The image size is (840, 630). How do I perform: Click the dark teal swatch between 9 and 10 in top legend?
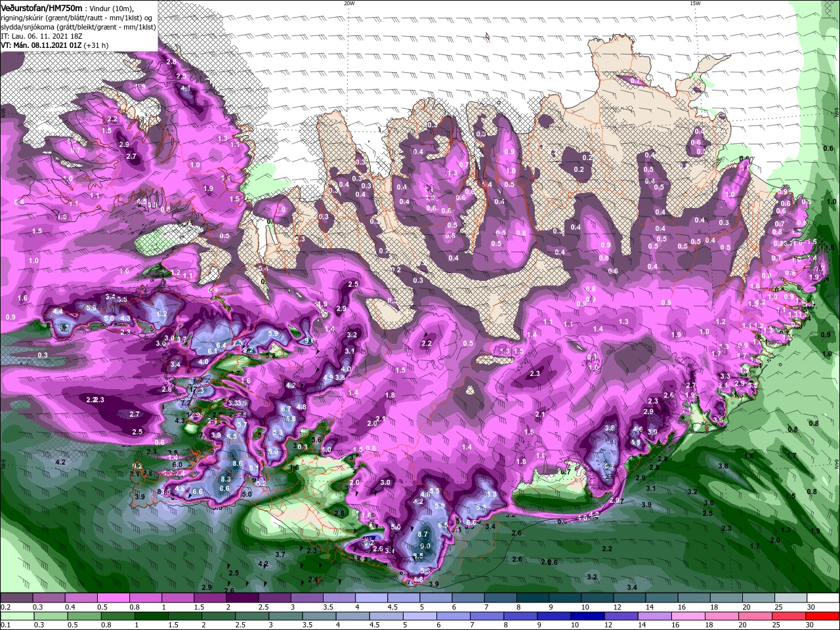pos(565,598)
